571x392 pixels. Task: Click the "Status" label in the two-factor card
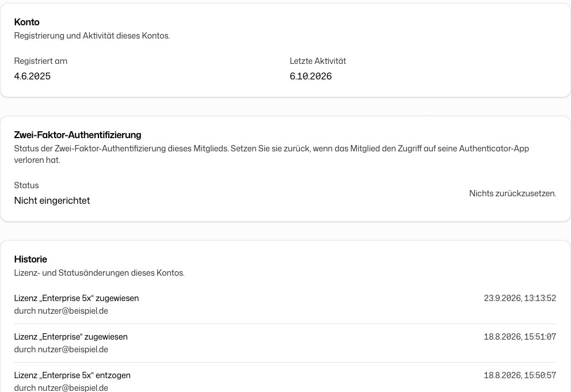[x=26, y=185]
